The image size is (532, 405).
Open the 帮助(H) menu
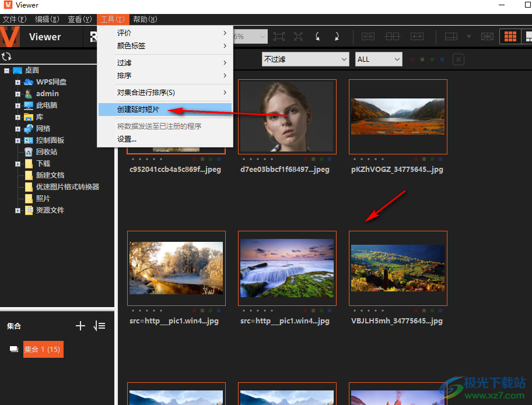(x=145, y=19)
